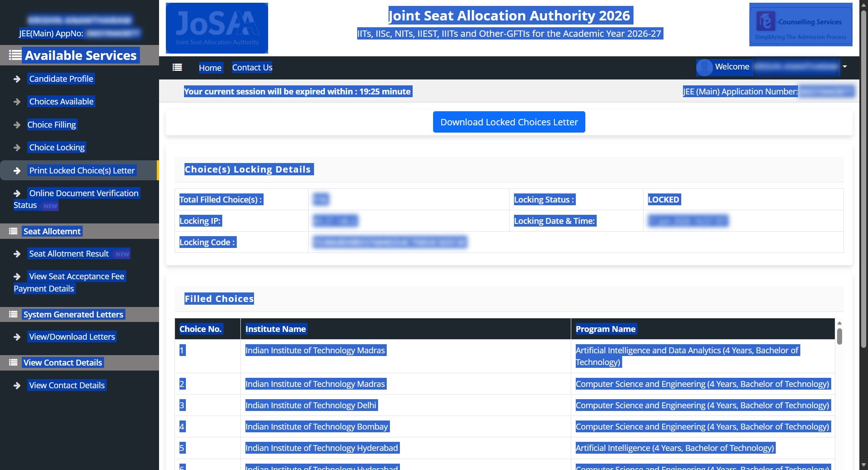
Task: Open Candidate Profile in the sidebar
Action: 61,79
